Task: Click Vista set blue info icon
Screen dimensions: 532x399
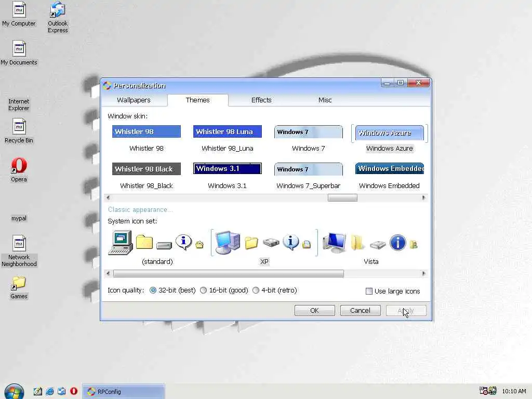Action: 397,243
